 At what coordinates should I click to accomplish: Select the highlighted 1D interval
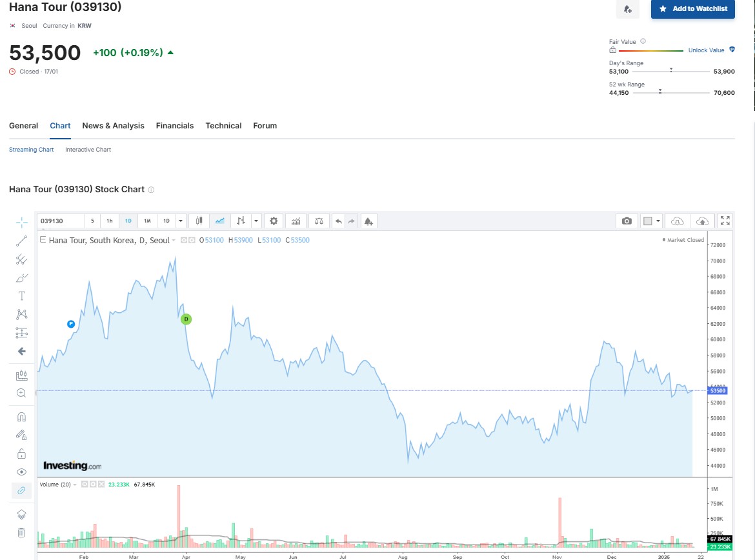128,221
